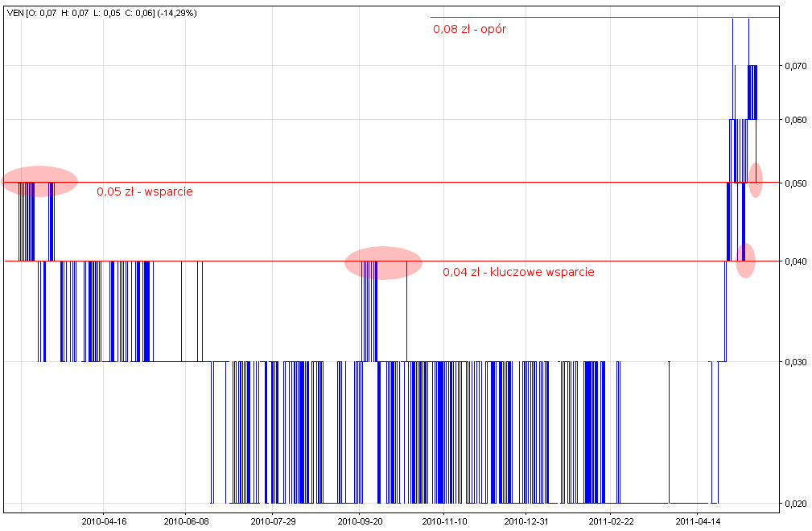Click the 2010-04-16 date on time axis
This screenshot has height=531, width=812.
tap(103, 521)
